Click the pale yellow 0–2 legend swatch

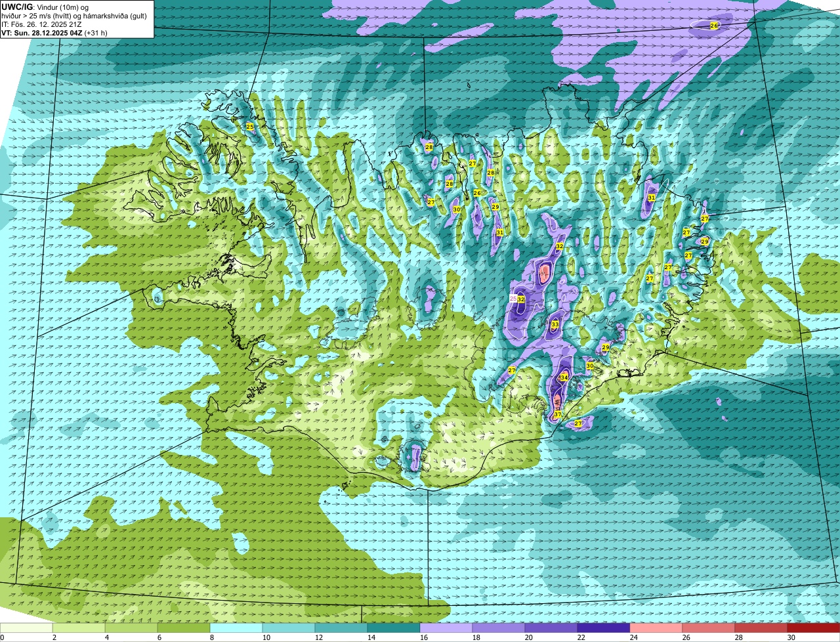tap(26, 628)
